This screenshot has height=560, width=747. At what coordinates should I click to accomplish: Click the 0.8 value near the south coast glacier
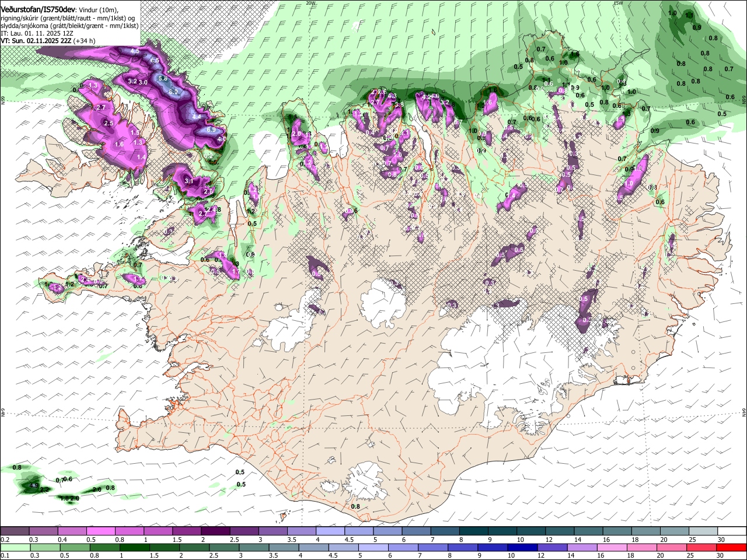click(x=355, y=506)
